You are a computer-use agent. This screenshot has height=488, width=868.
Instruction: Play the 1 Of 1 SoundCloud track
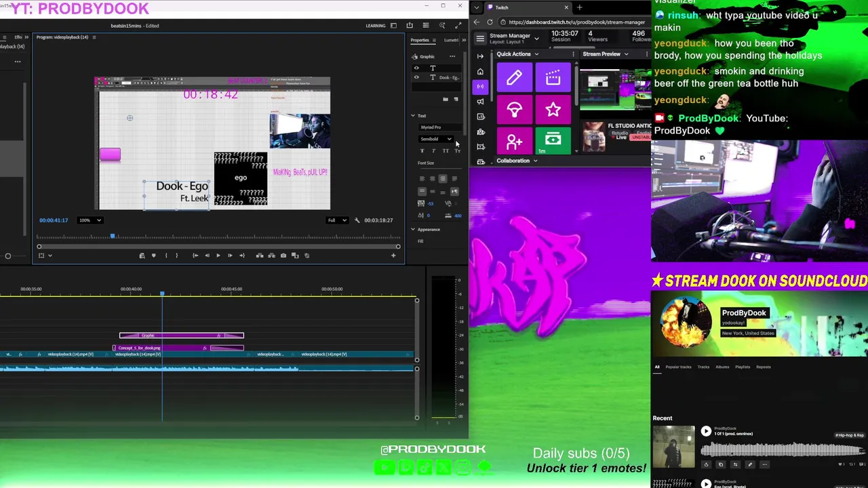coord(706,431)
